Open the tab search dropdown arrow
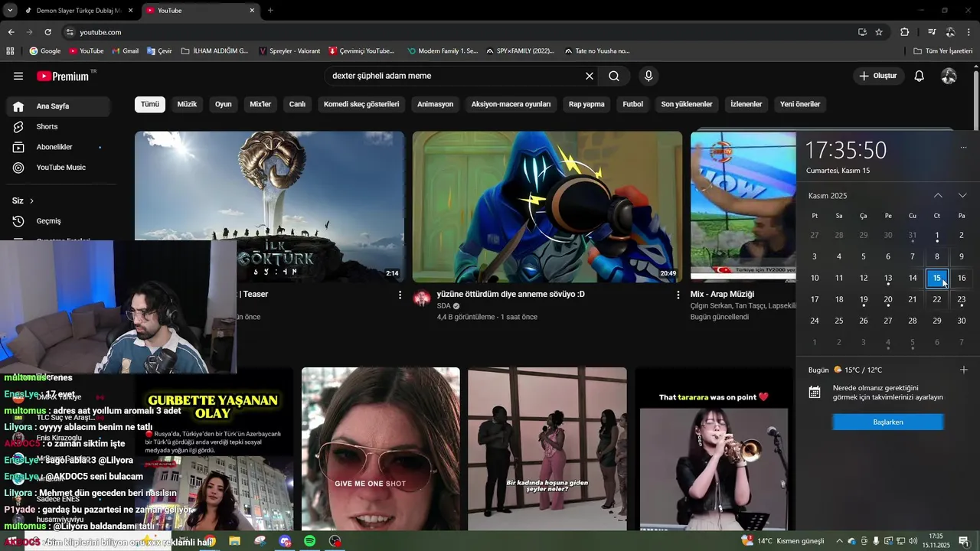 [10, 11]
